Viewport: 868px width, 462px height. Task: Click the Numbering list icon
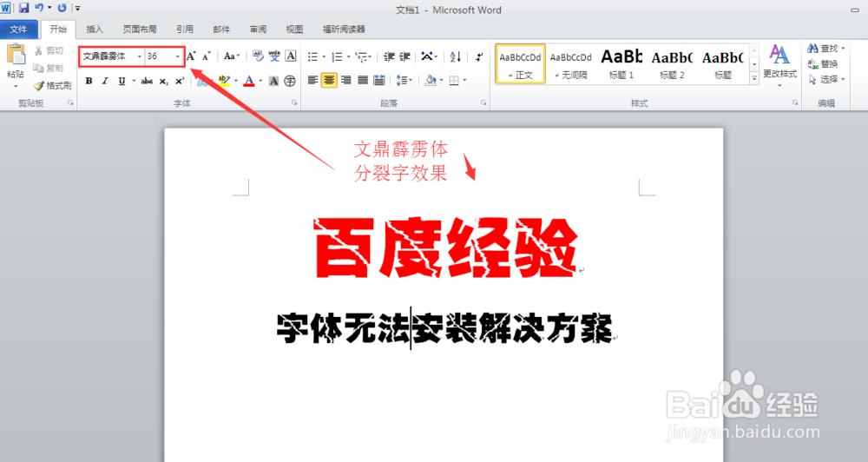337,56
